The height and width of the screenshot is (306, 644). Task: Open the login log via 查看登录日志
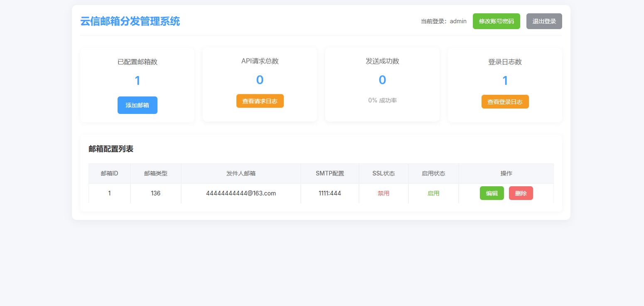pos(505,101)
